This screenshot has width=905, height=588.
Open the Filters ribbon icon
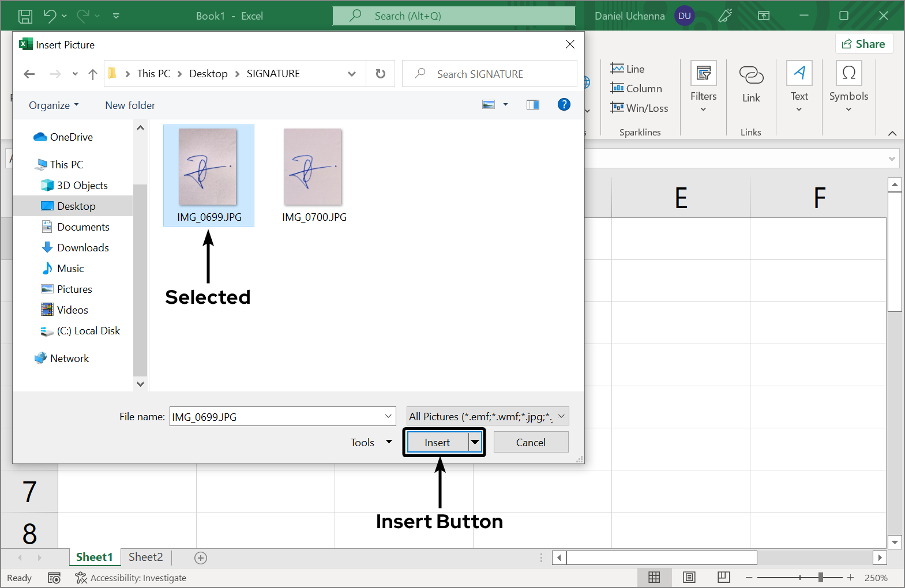tap(703, 86)
